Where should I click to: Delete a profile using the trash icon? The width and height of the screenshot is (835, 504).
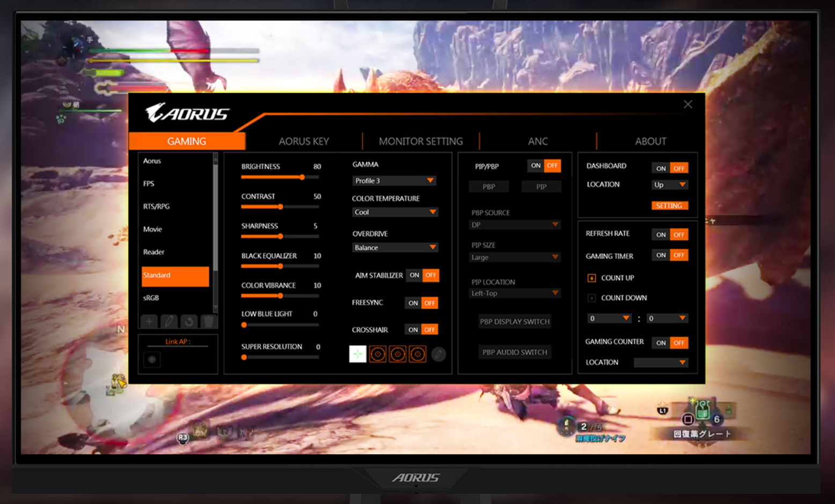pyautogui.click(x=208, y=321)
